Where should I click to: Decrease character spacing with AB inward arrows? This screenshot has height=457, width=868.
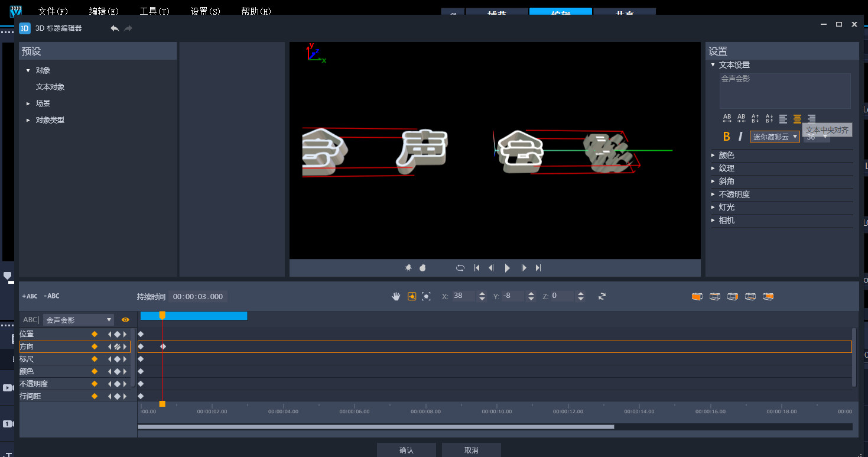[741, 118]
